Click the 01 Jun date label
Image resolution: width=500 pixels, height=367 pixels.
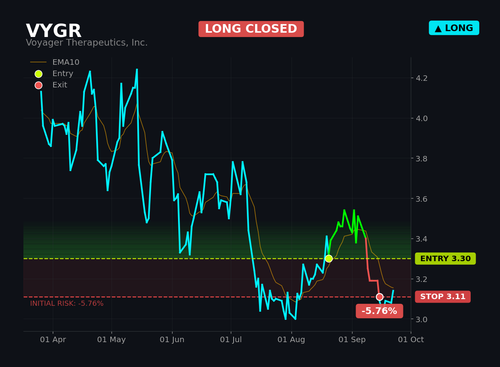172,340
